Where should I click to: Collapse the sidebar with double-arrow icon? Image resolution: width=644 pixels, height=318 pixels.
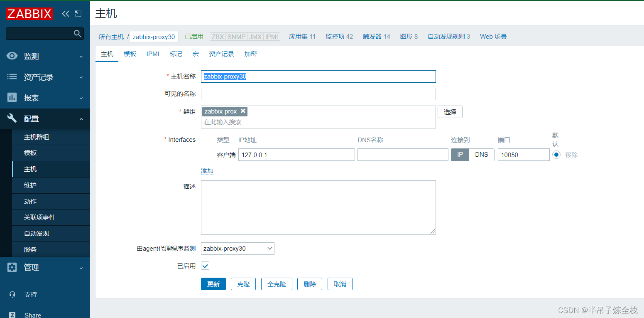pos(65,14)
